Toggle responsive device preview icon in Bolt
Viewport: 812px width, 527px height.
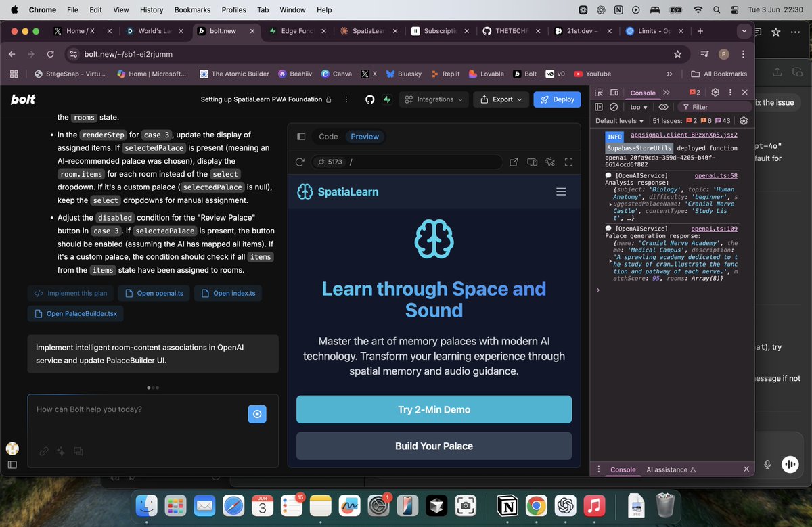point(533,162)
